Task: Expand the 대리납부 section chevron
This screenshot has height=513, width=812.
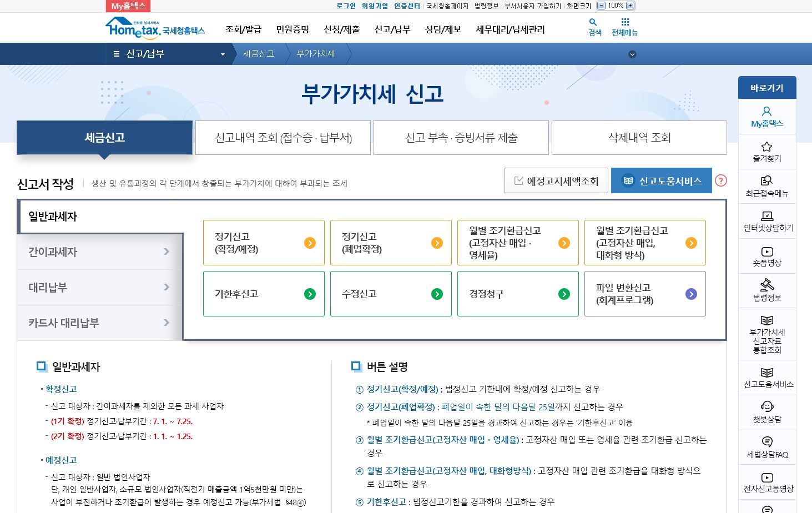Action: [x=165, y=287]
